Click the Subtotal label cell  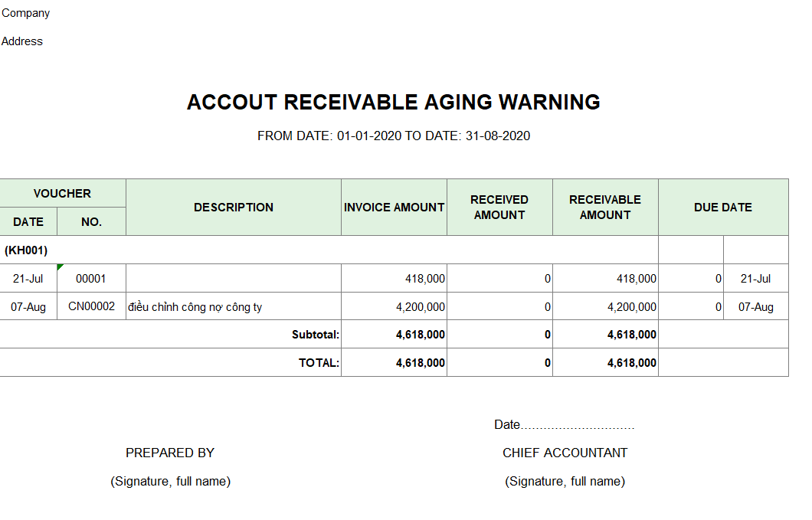(315, 335)
